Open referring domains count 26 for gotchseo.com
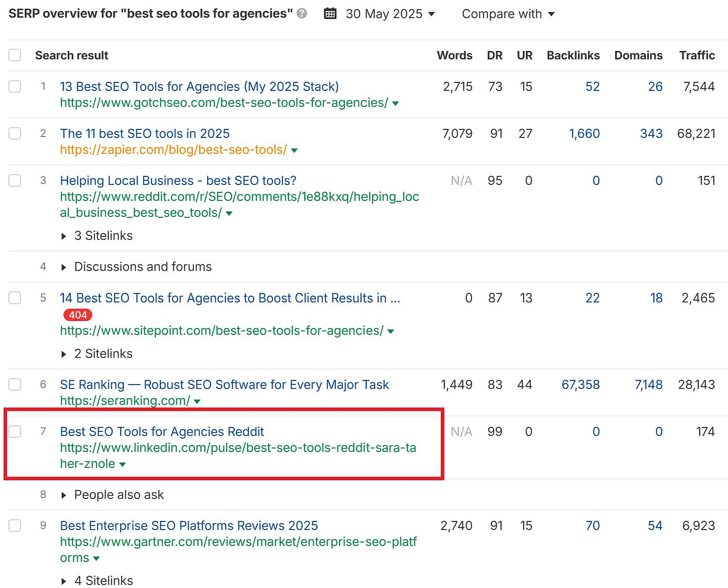Screen dimensions: 728x588 (x=655, y=86)
